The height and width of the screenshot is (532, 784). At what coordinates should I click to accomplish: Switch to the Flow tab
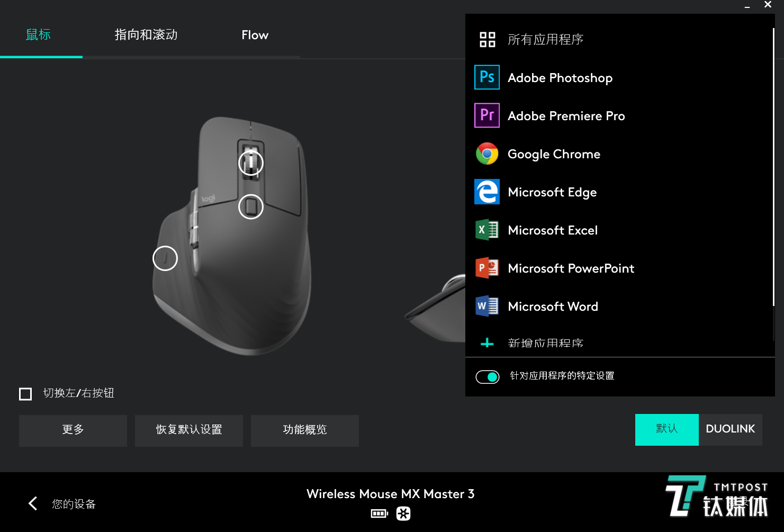coord(255,35)
